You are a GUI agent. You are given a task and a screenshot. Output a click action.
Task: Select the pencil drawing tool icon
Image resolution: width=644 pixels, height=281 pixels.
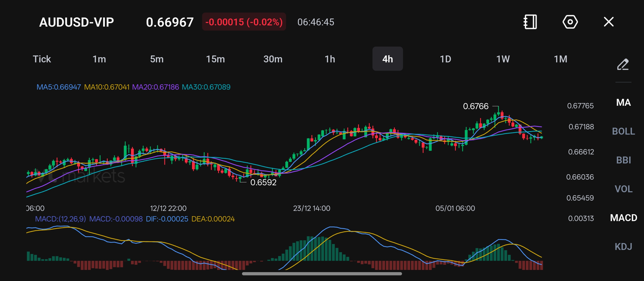623,64
